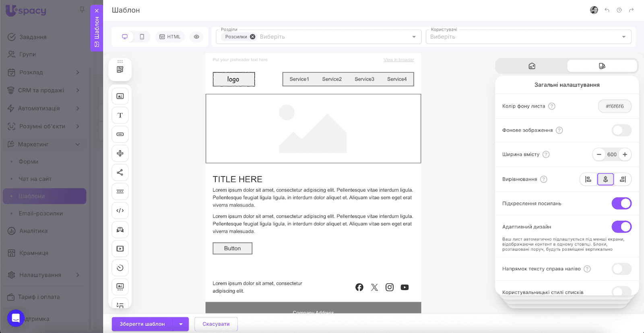Viewport: 644px width, 333px height.
Task: Expand the Автоматизація menu
Action: (x=78, y=108)
